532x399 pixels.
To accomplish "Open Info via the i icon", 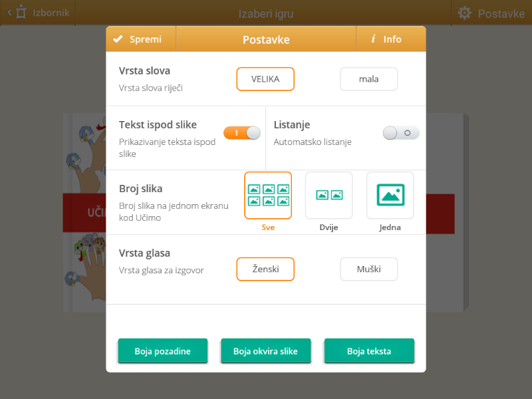I will (x=373, y=39).
